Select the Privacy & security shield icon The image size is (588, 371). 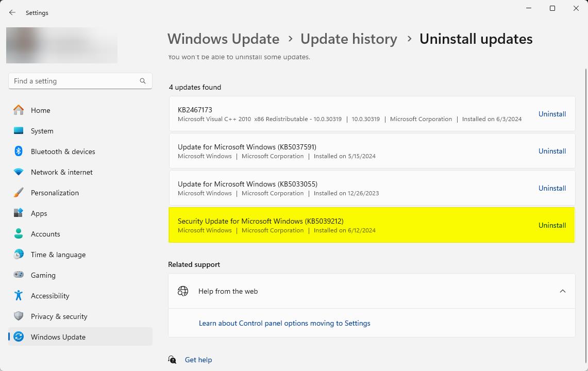pos(19,316)
